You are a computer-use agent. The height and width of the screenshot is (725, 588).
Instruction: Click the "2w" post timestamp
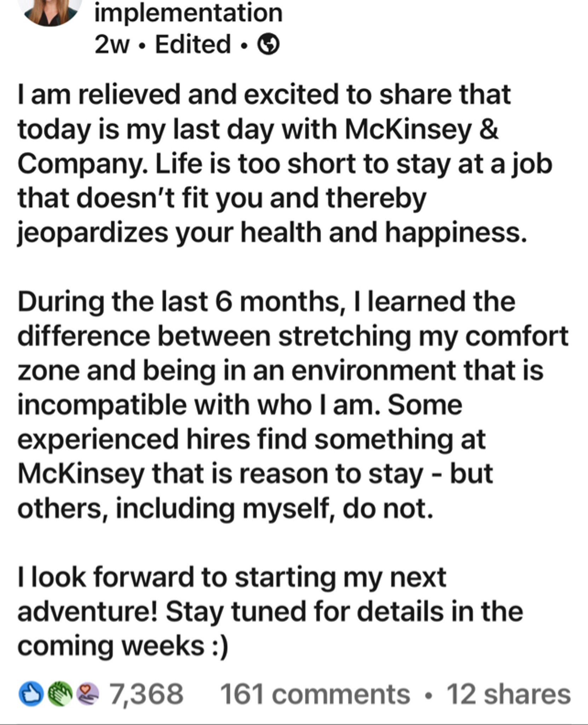112,45
